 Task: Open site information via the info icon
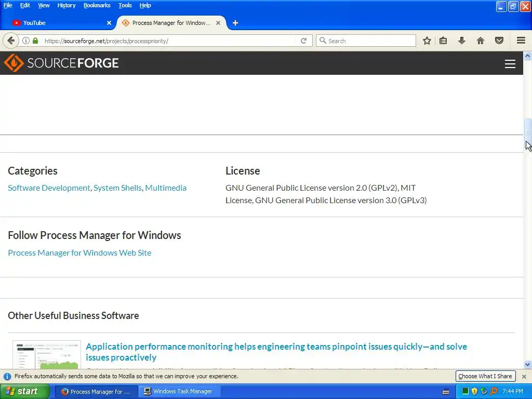(26, 41)
